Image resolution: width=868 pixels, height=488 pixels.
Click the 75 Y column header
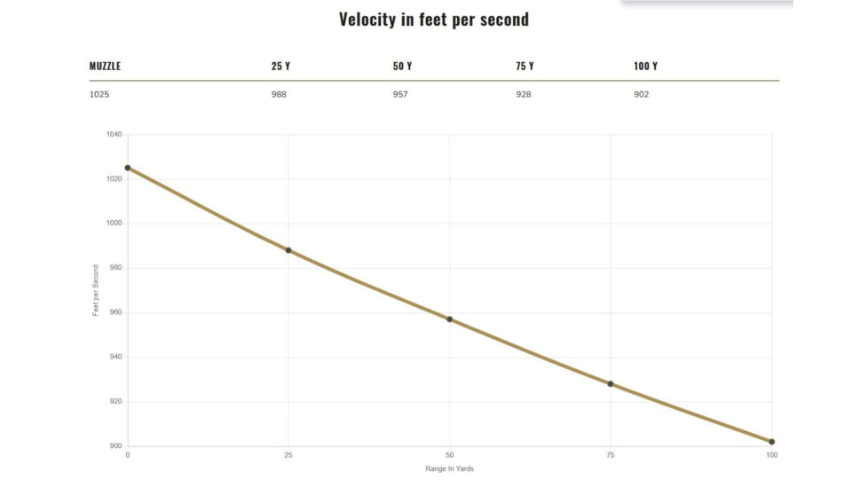(525, 67)
